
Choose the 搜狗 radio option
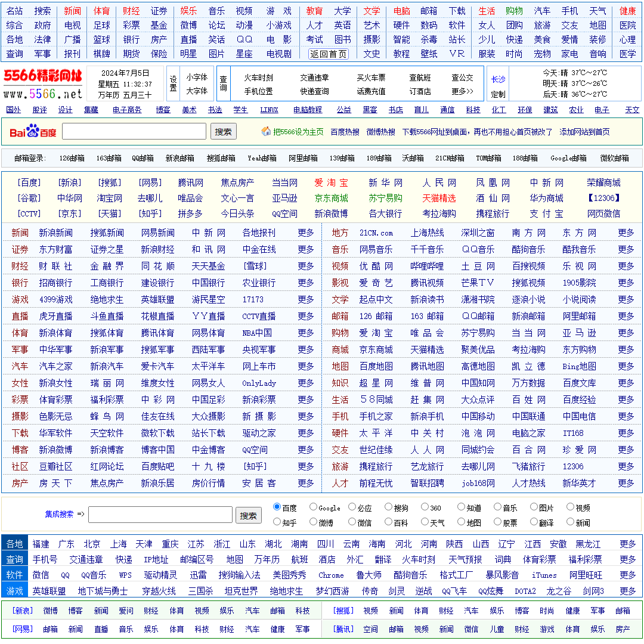[388, 507]
